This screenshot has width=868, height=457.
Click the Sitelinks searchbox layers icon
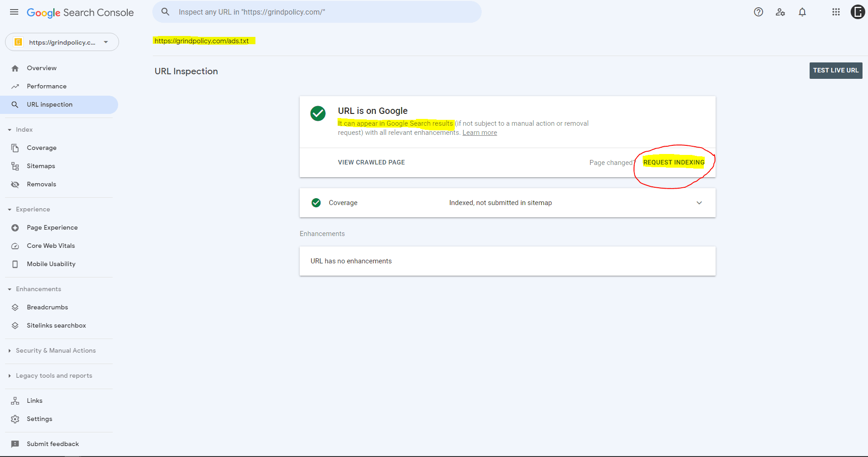15,326
